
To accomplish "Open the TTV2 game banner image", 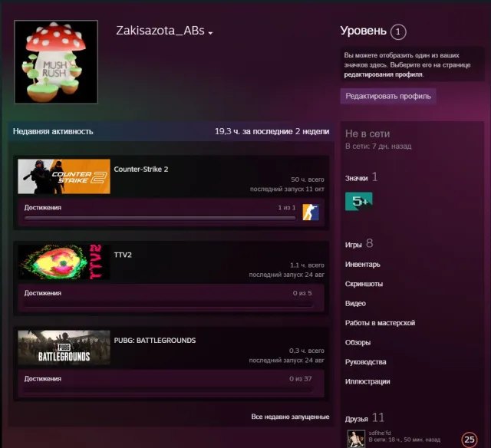I will coord(64,262).
